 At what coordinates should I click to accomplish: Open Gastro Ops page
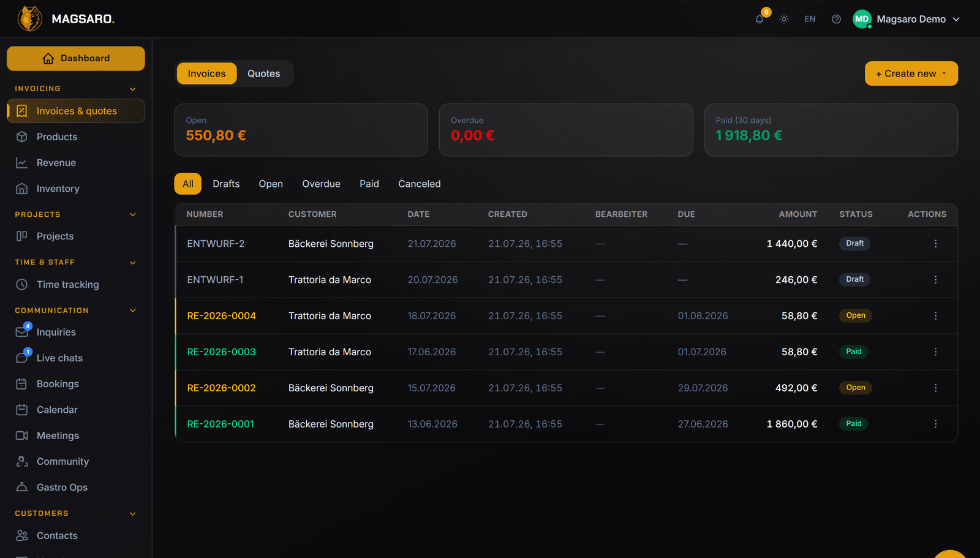point(76,487)
